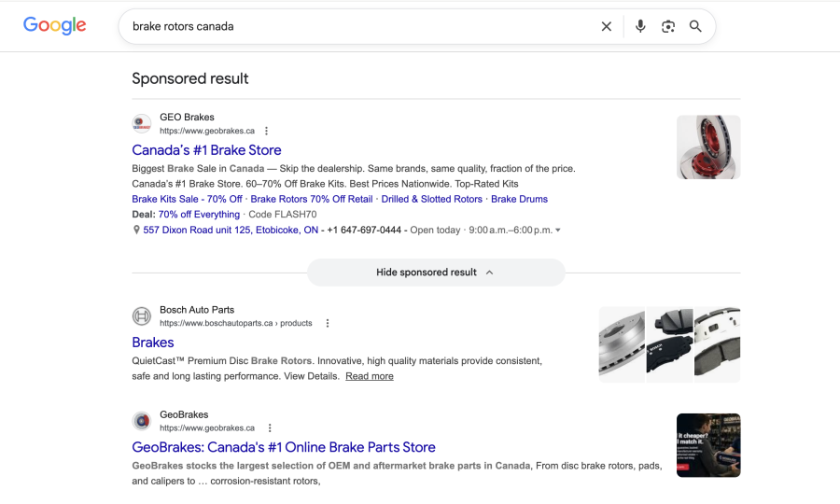Click GEO Brakes advertiser name
Screen dimensions: 840x504
click(x=187, y=117)
